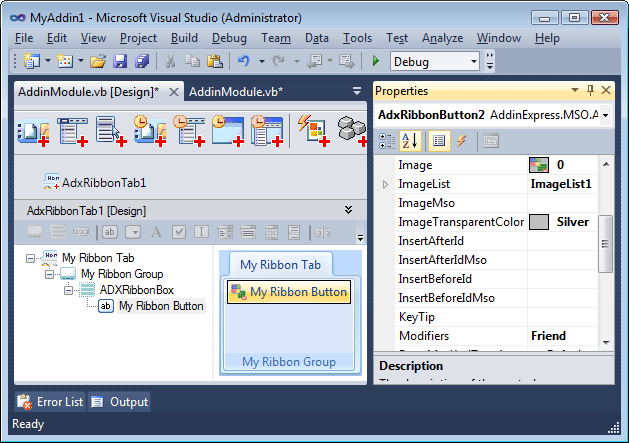Open the Properties window position dropdown

574,90
